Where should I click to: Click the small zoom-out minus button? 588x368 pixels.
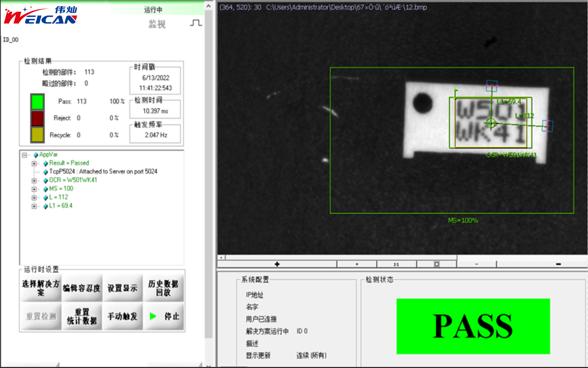[x=477, y=264]
